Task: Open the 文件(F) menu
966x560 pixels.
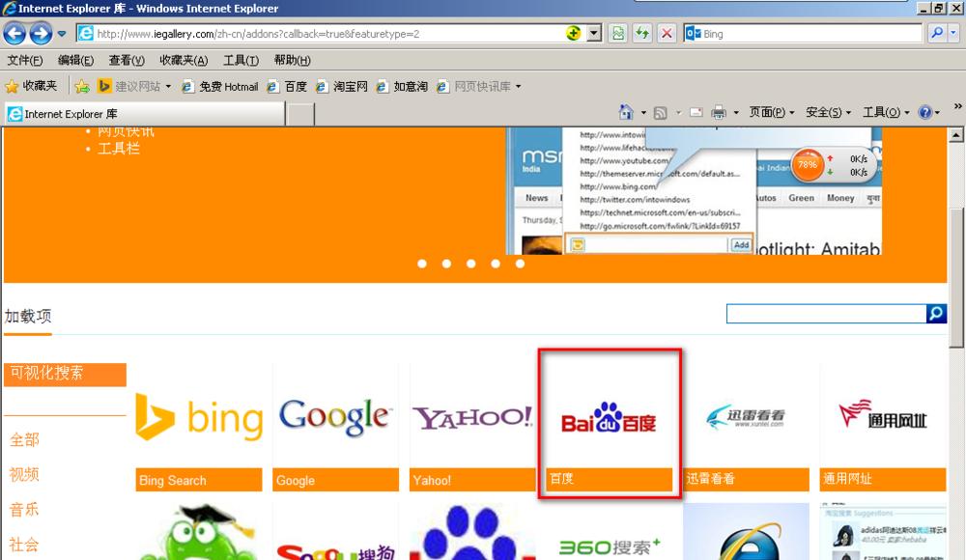Action: (x=25, y=60)
